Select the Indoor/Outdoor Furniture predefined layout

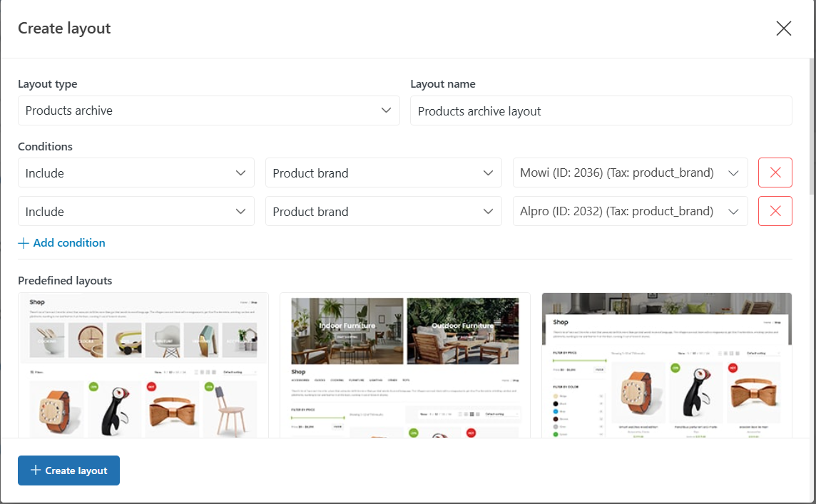(x=405, y=365)
